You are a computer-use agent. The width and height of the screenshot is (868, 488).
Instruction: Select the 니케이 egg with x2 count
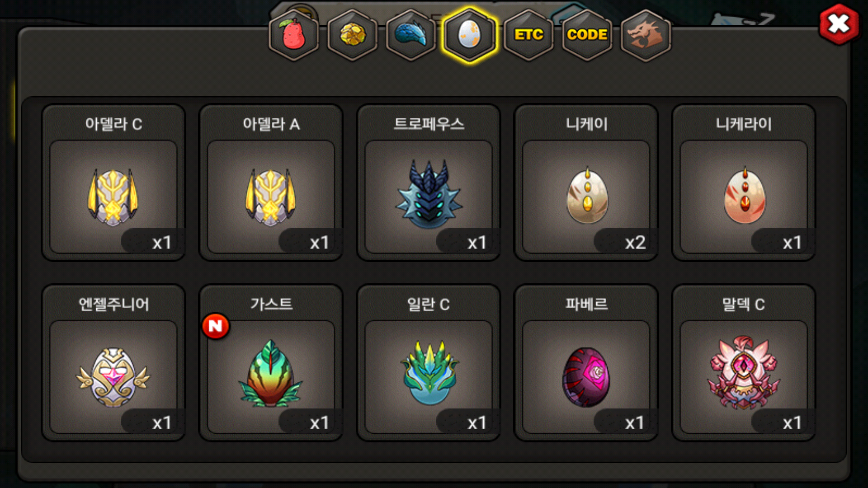[586, 183]
